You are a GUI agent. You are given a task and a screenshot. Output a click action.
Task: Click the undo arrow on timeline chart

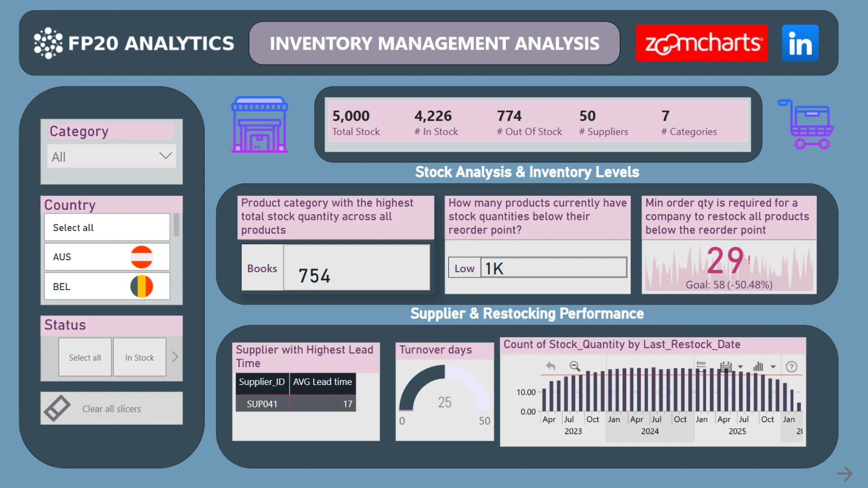(551, 366)
